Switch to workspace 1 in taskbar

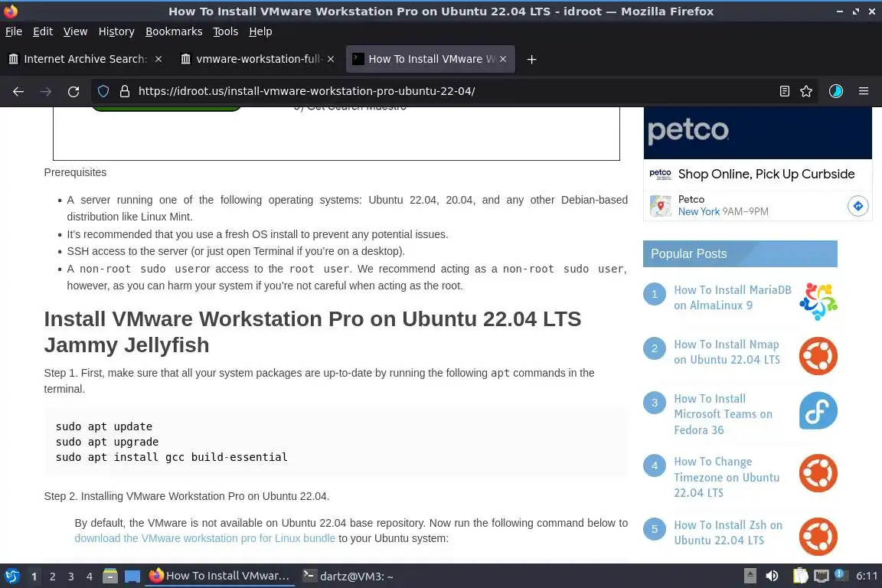click(34, 577)
